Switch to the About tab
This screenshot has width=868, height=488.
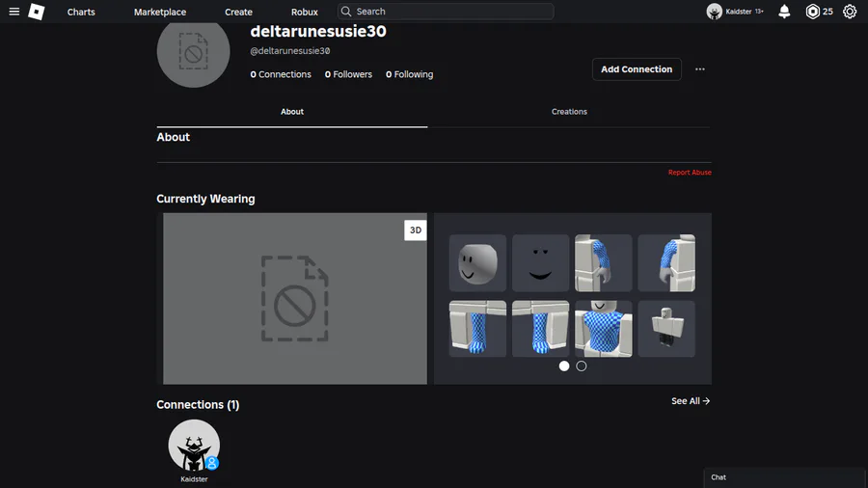[x=291, y=112]
